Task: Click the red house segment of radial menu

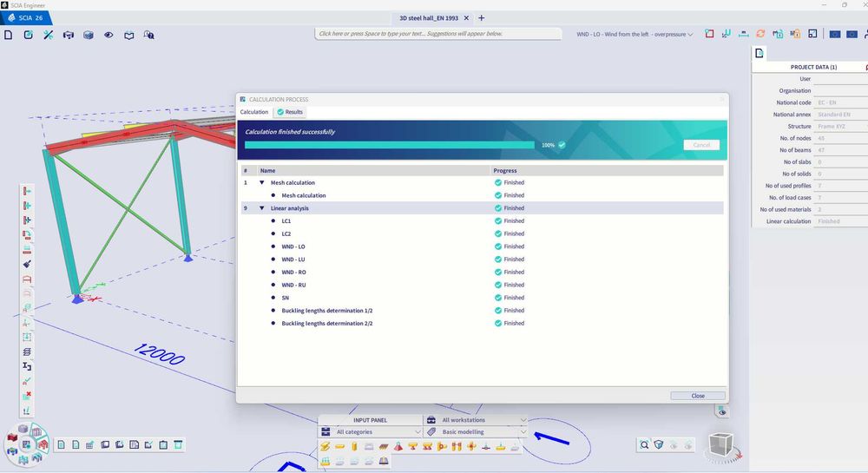Action: click(43, 444)
